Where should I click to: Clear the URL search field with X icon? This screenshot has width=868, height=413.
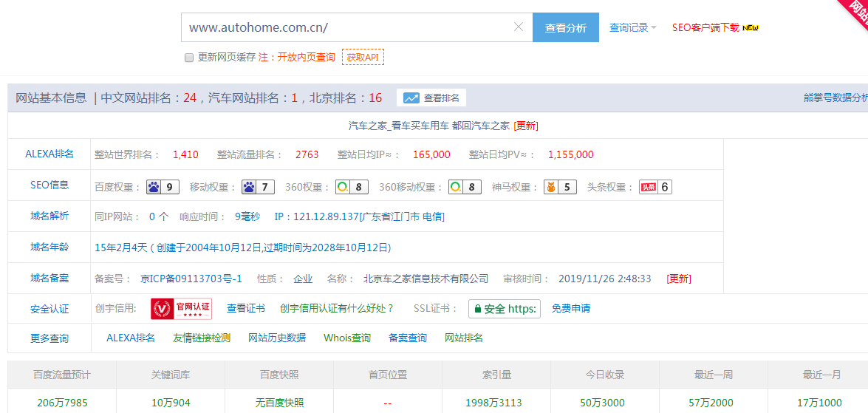pyautogui.click(x=519, y=27)
